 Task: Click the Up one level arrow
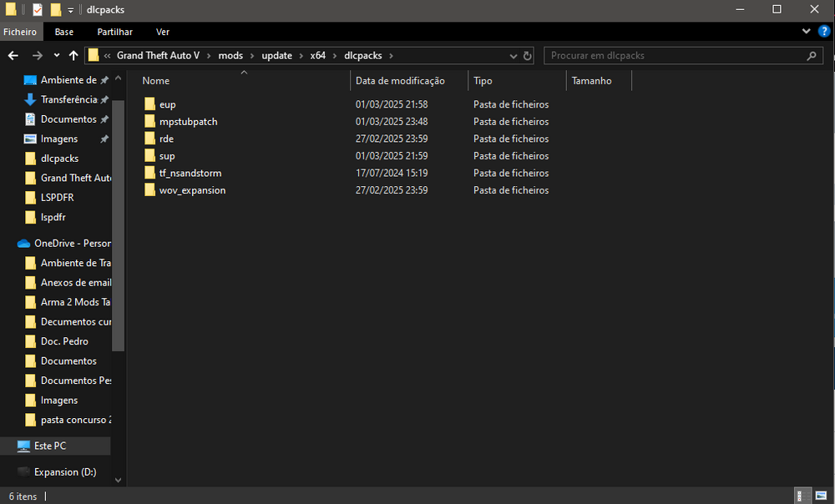[73, 56]
